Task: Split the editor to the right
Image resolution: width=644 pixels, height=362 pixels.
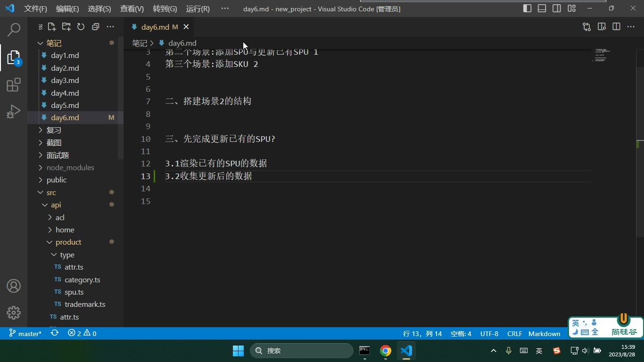Action: [616, 27]
